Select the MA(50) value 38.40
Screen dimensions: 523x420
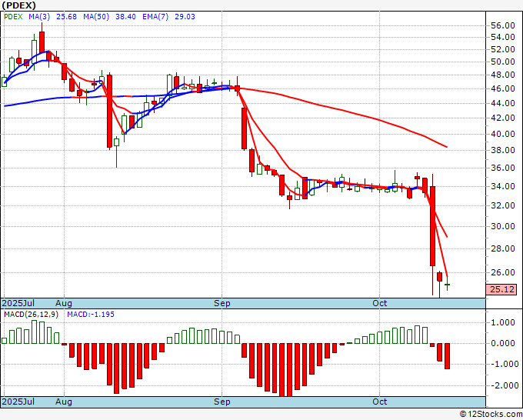coord(125,17)
